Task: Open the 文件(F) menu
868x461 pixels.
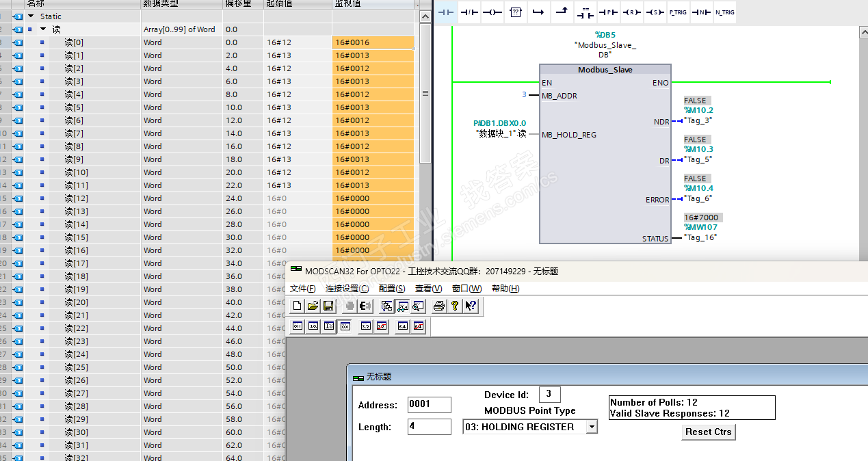Action: point(302,289)
